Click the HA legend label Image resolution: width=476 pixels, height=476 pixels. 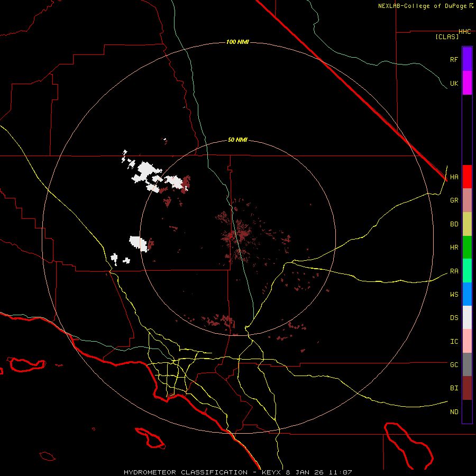click(454, 177)
